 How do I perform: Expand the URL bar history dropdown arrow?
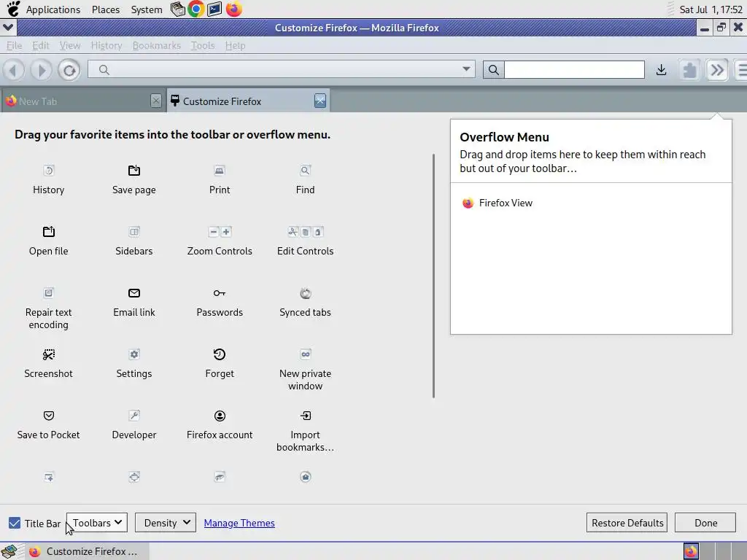tap(466, 69)
